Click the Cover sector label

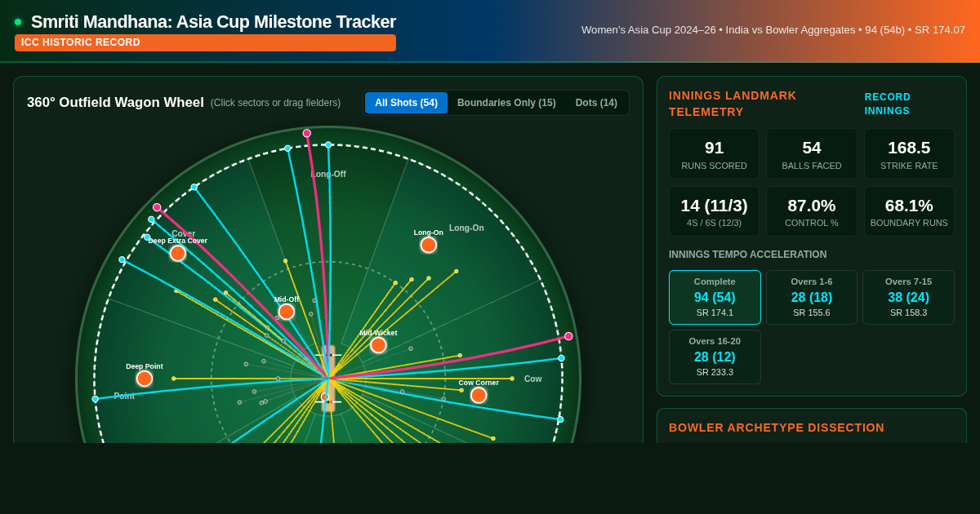pyautogui.click(x=183, y=233)
